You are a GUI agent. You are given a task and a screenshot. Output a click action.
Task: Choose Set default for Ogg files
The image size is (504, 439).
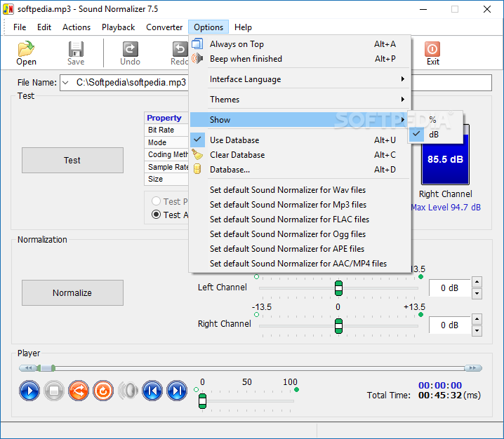click(x=300, y=234)
